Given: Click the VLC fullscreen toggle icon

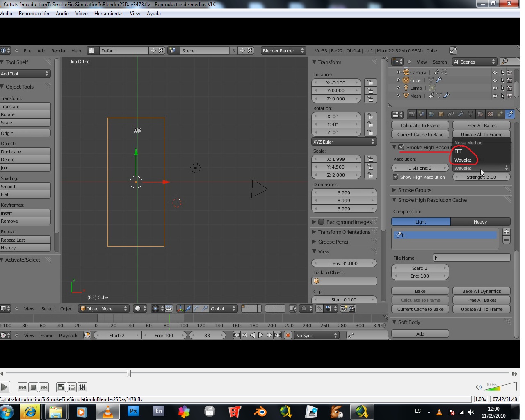Looking at the screenshot, I should pyautogui.click(x=61, y=387).
